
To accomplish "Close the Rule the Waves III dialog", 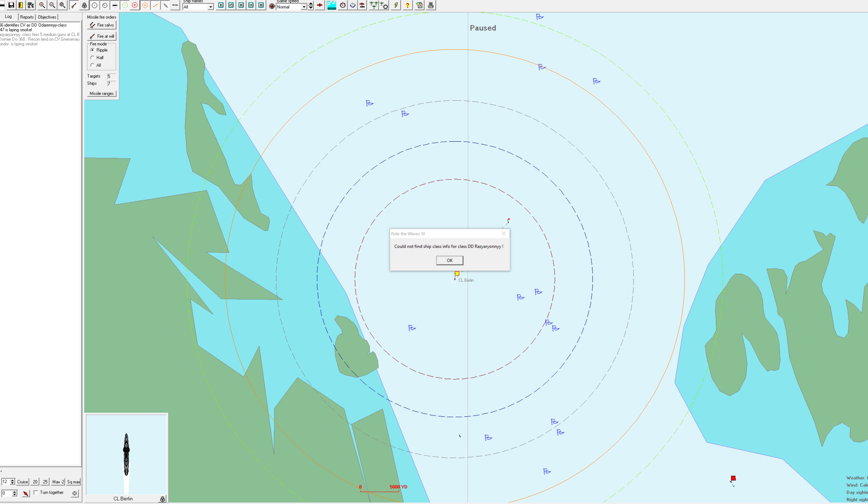I will pyautogui.click(x=504, y=233).
